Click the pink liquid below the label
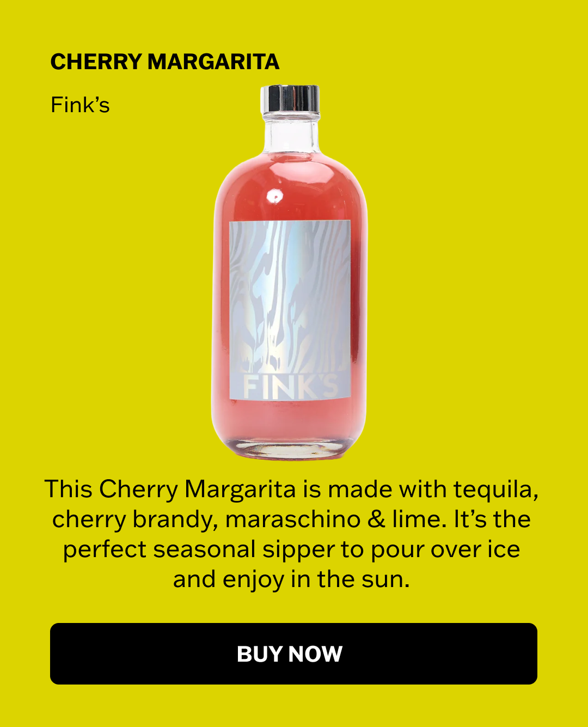The image size is (588, 727). coord(290,419)
